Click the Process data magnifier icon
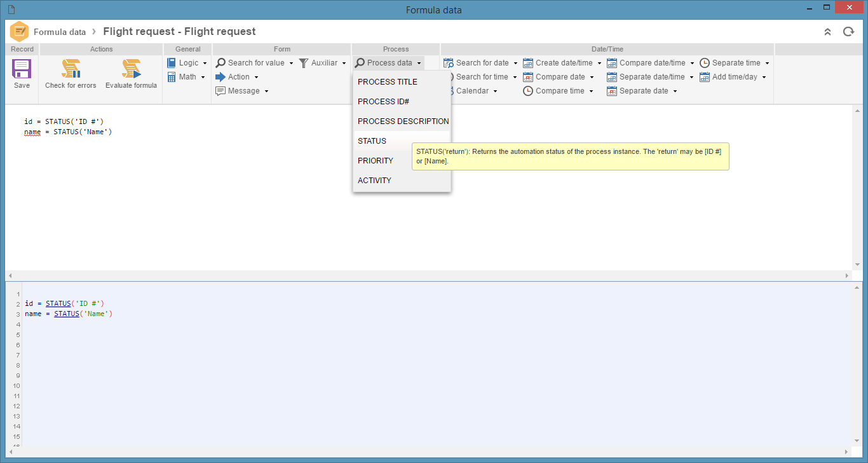 (x=360, y=63)
